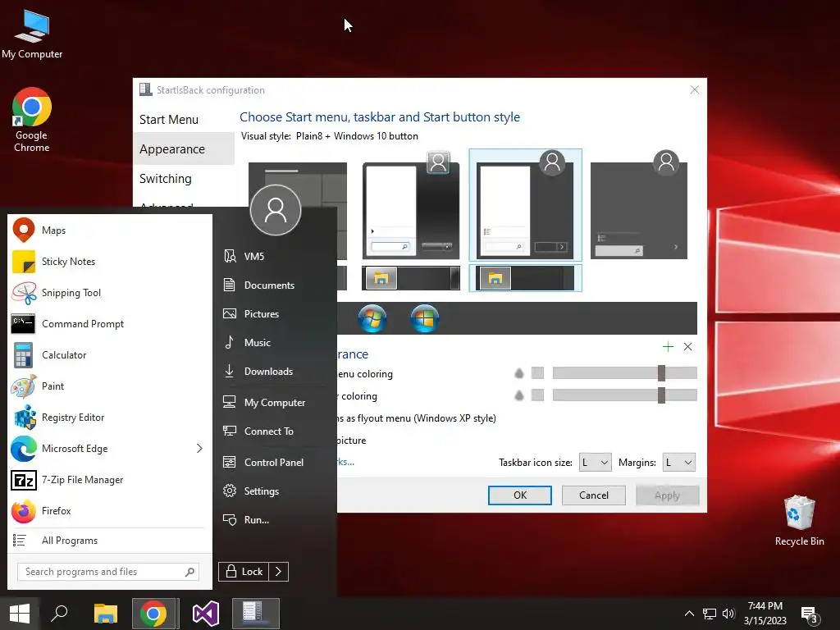Click the menu coloring droplet icon
The image size is (840, 630).
pos(518,373)
